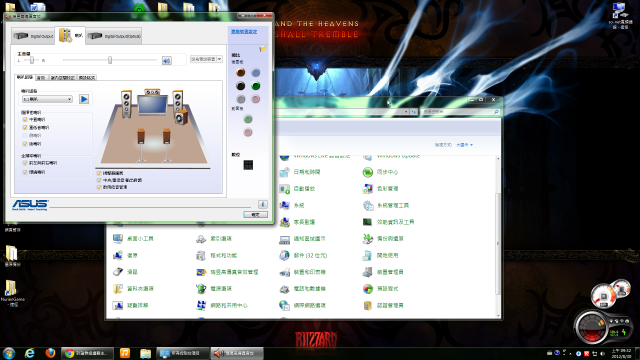
Task: Open the 5.1 speaker configuration dropdown
Action: pyautogui.click(x=47, y=99)
